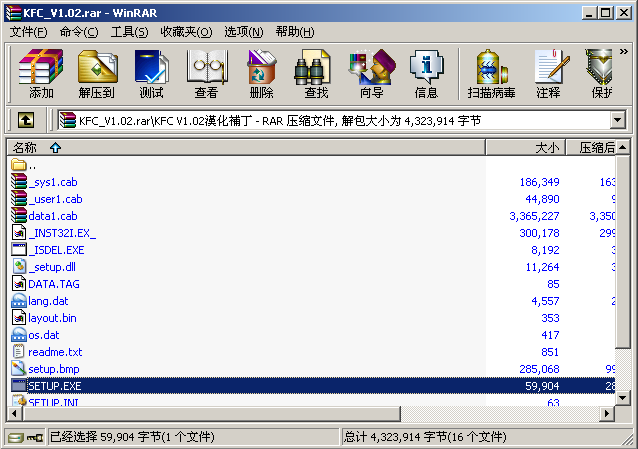Open the 选项(N) menu

(x=244, y=32)
